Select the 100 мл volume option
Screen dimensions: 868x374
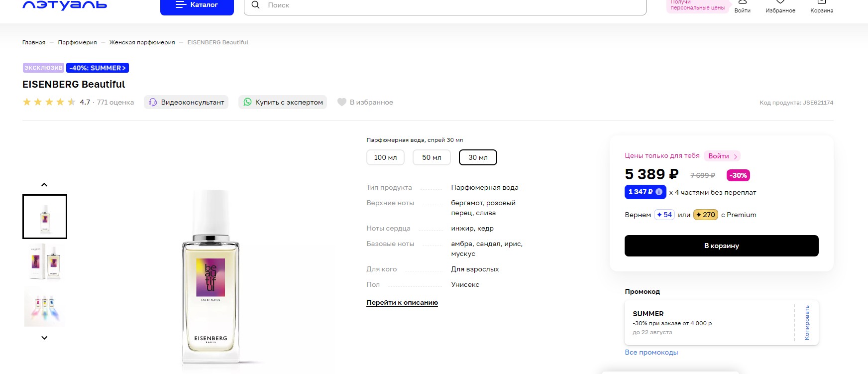coord(386,157)
